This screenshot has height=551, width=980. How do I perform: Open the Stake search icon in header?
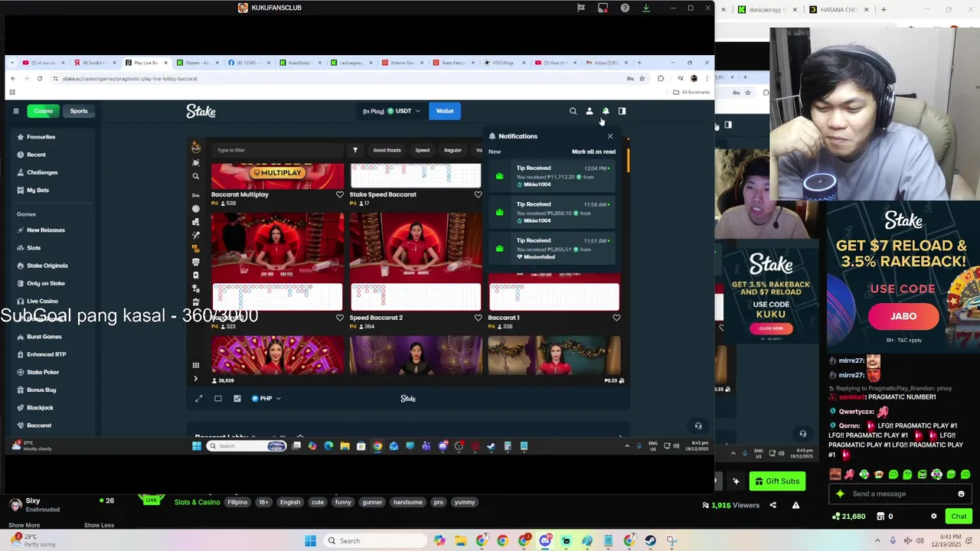(x=573, y=111)
